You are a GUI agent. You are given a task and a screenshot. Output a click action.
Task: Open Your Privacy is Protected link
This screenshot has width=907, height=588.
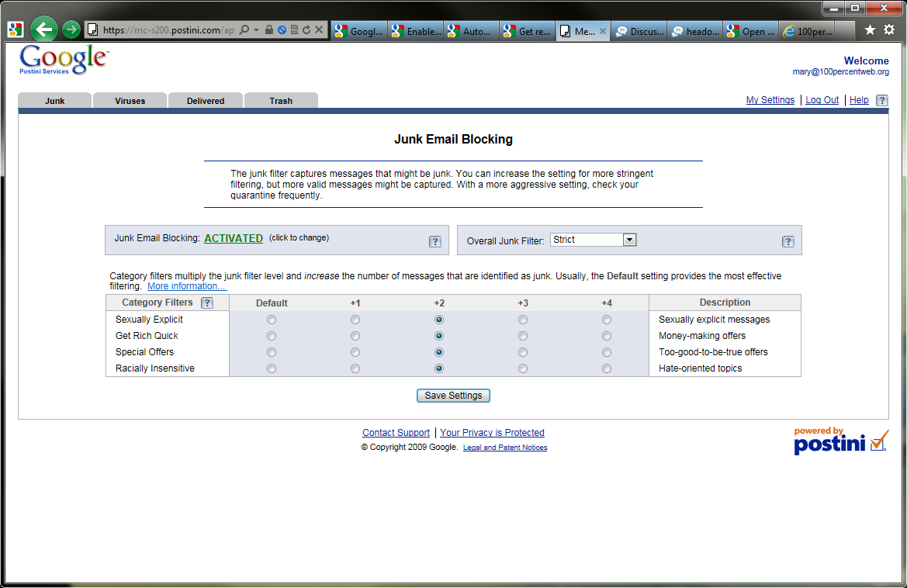[492, 433]
